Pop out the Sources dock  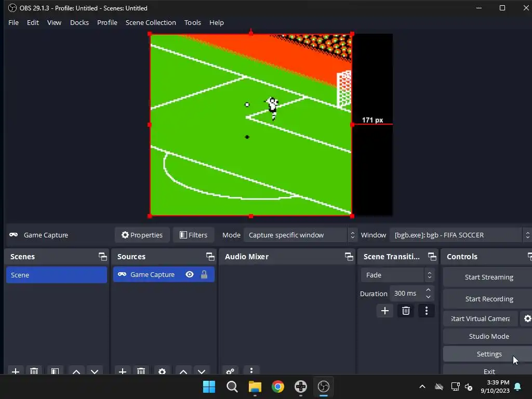(x=210, y=257)
